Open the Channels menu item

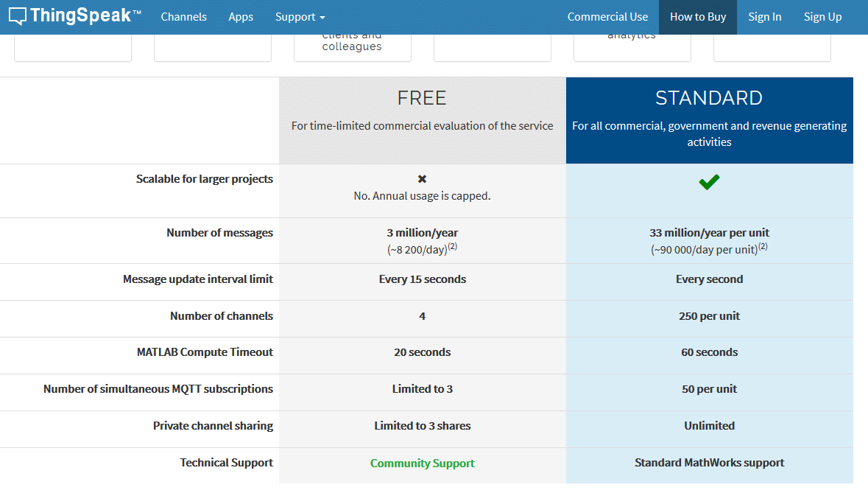(x=184, y=17)
